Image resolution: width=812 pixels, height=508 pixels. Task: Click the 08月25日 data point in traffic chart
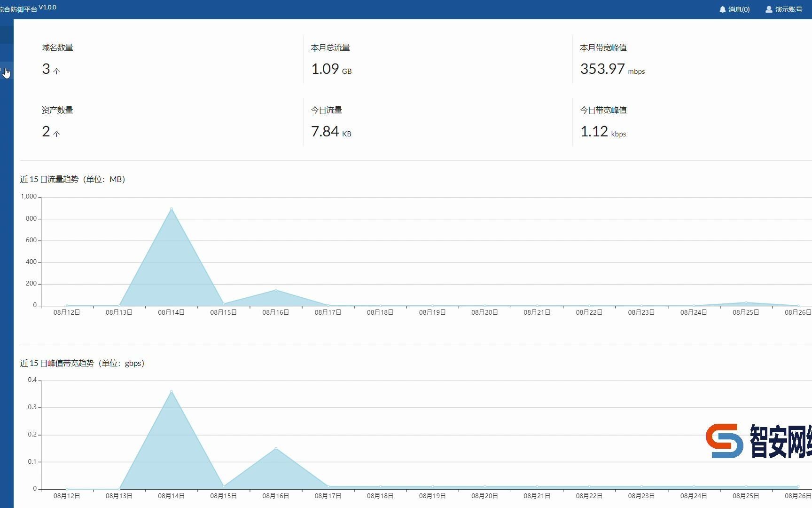[x=746, y=303]
